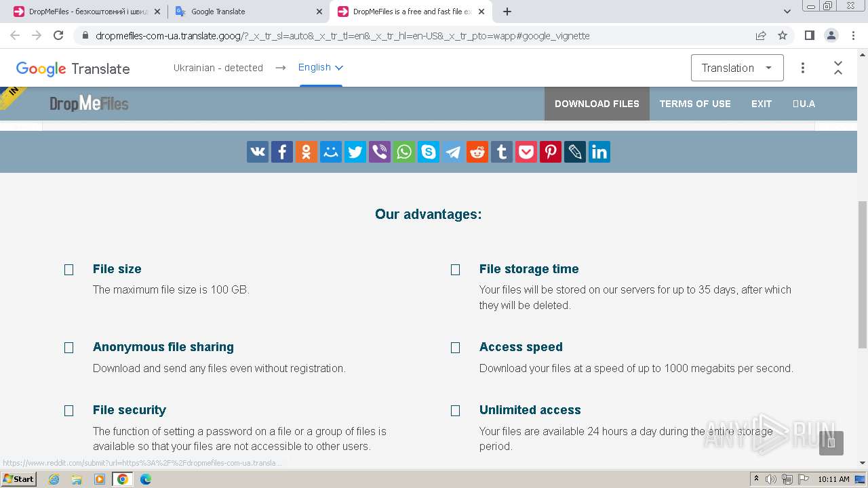Open Chrome three-dot menu
Viewport: 868px width, 488px height.
tap(853, 35)
